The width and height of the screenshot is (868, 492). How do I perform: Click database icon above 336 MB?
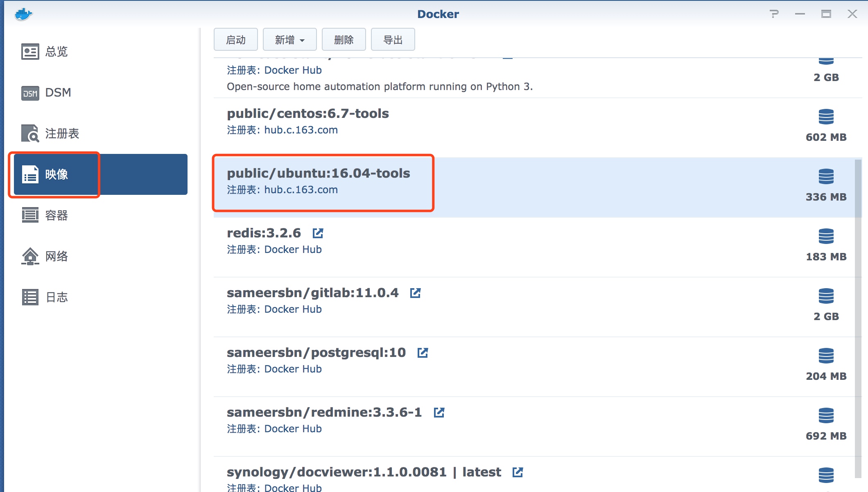tap(826, 176)
